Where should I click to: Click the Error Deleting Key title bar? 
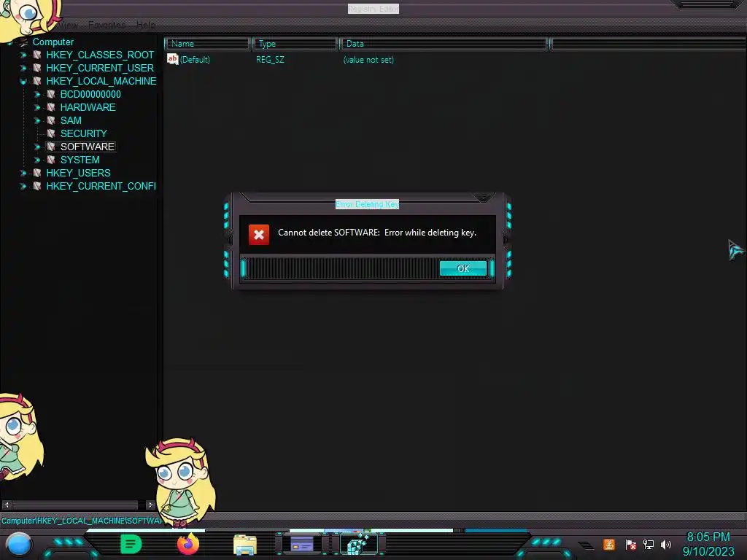(x=367, y=204)
